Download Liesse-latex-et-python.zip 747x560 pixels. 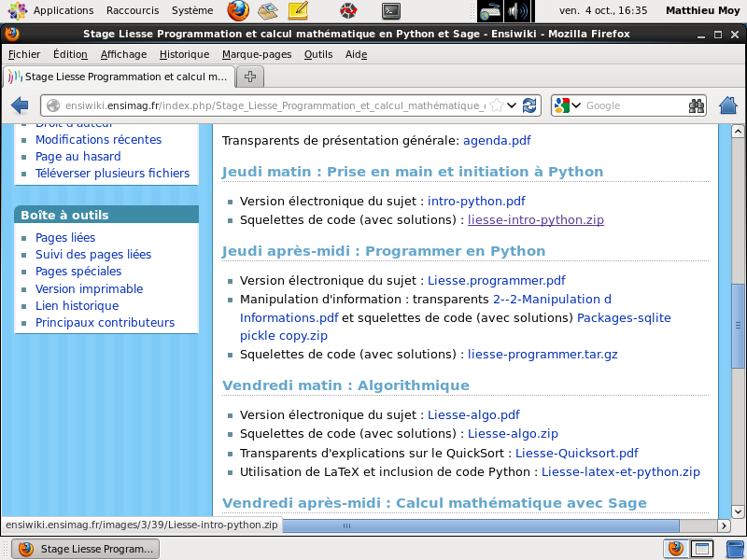pyautogui.click(x=621, y=472)
